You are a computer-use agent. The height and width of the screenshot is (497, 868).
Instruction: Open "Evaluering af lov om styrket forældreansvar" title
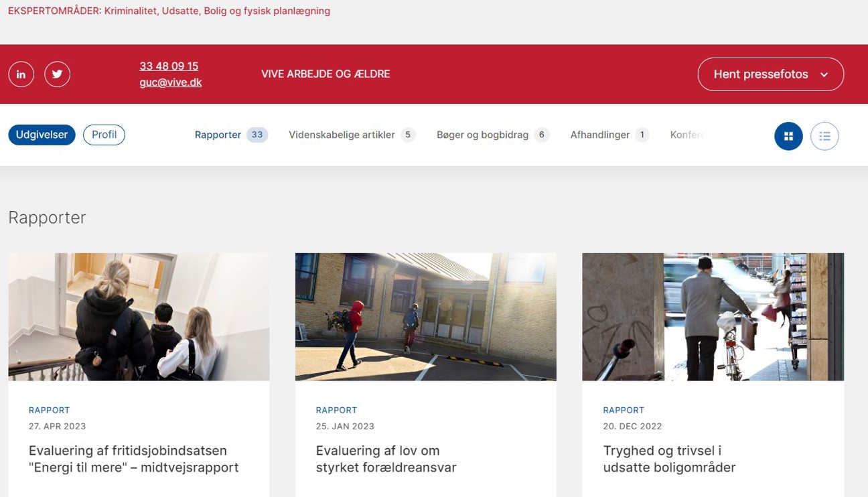386,459
